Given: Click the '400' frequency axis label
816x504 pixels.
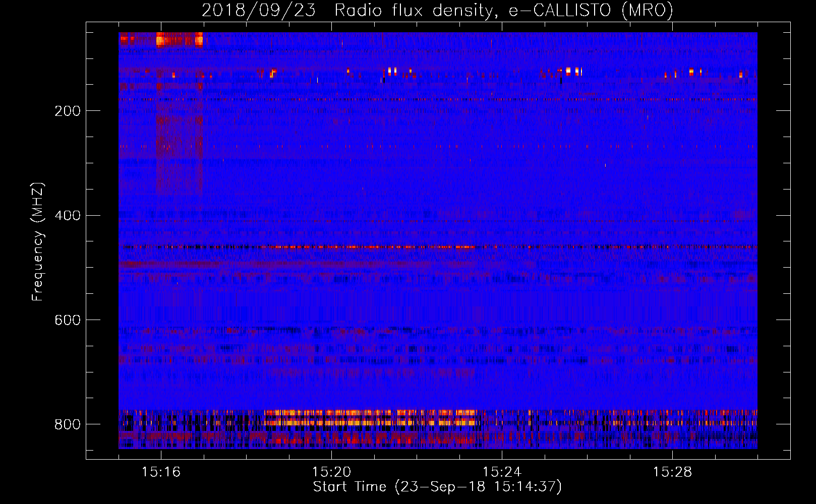Looking at the screenshot, I should point(68,216).
